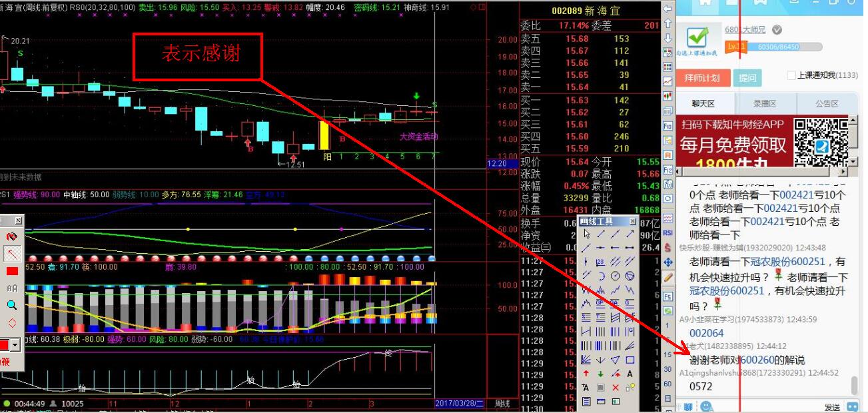Pick the green down-arrow marker tool

601,374
